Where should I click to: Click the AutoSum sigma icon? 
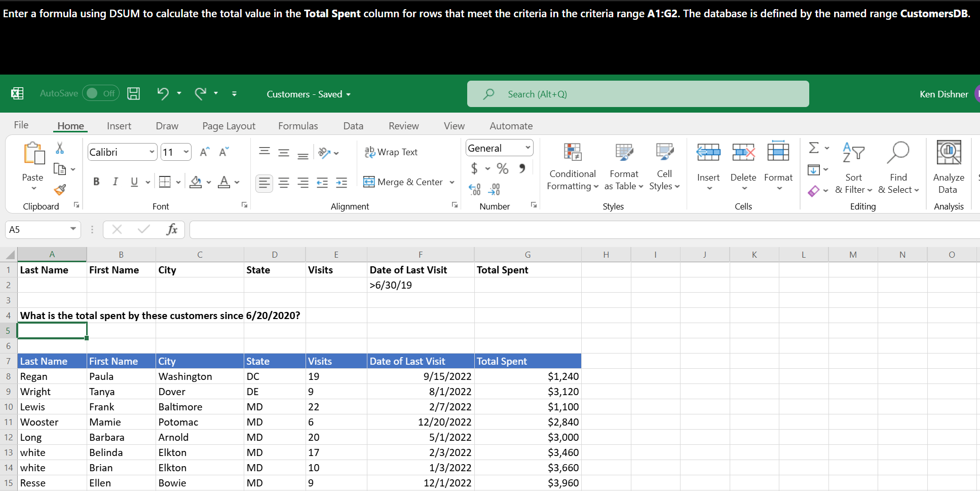[814, 148]
